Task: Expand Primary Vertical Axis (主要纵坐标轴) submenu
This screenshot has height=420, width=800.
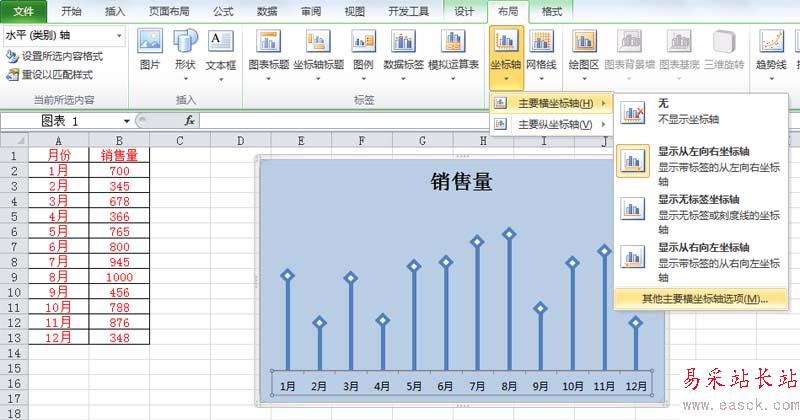Action: click(552, 124)
